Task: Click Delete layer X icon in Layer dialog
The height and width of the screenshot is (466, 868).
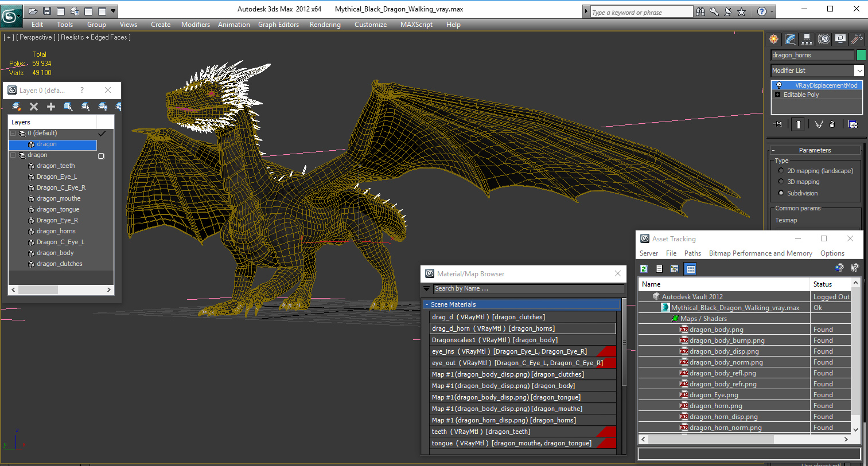Action: point(34,107)
